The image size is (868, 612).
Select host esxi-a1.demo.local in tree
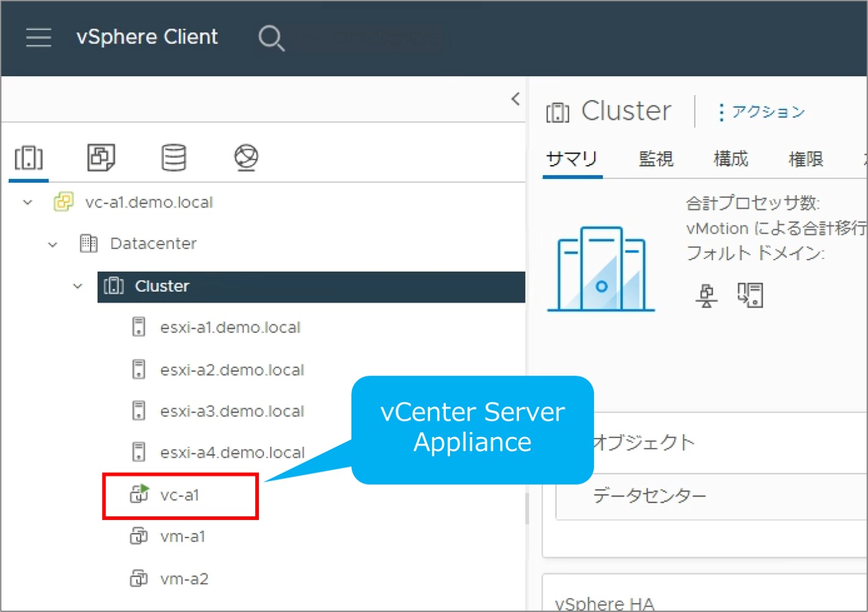[x=230, y=328]
